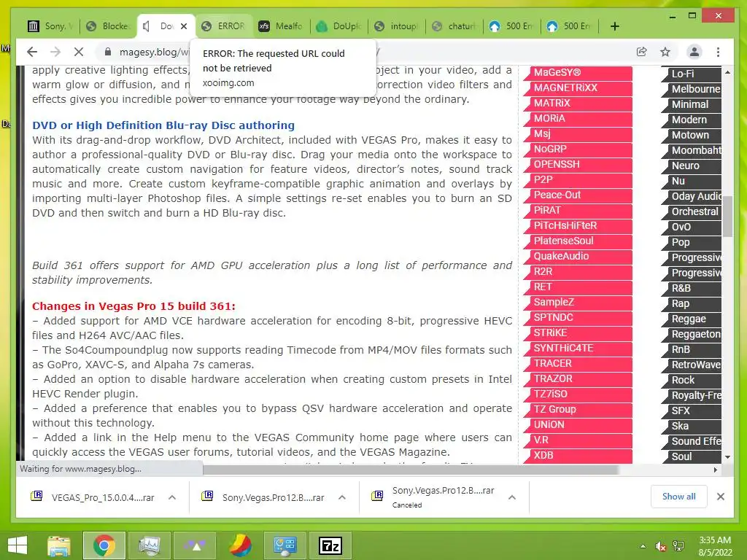Click the muted volume tray icon
Viewport: 747px width, 560px height.
661,546
